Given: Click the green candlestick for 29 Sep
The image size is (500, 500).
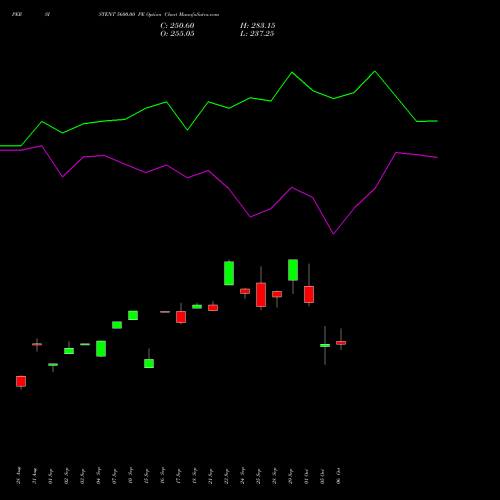Looking at the screenshot, I should click(x=293, y=270).
